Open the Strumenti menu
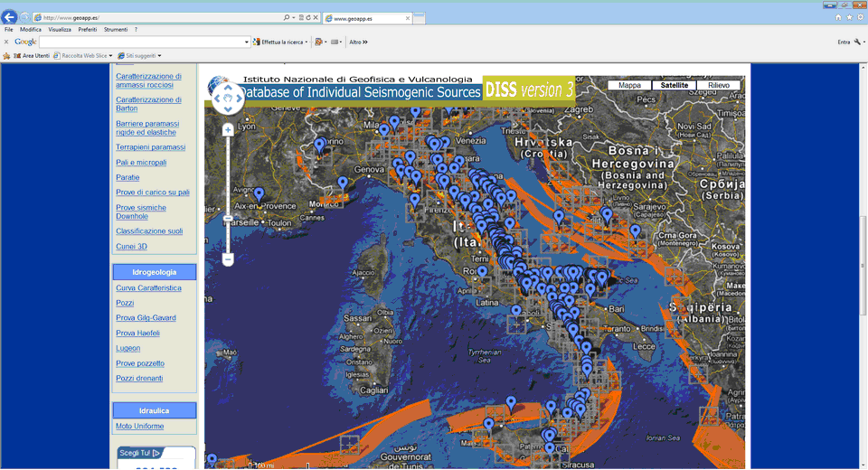Image resolution: width=868 pixels, height=470 pixels. [x=116, y=29]
